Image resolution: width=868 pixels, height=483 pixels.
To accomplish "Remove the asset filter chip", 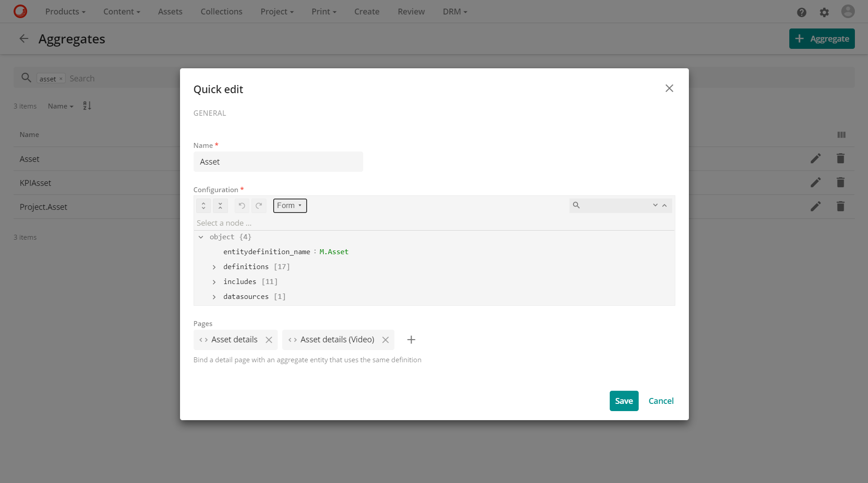I will click(61, 79).
